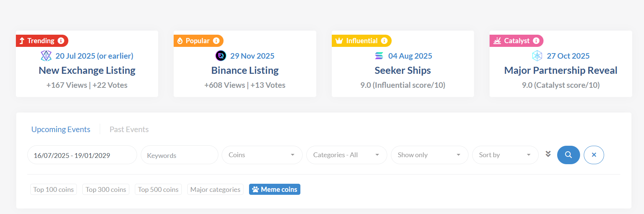Expand more filters double-chevron icon
The image size is (644, 214).
click(x=548, y=154)
